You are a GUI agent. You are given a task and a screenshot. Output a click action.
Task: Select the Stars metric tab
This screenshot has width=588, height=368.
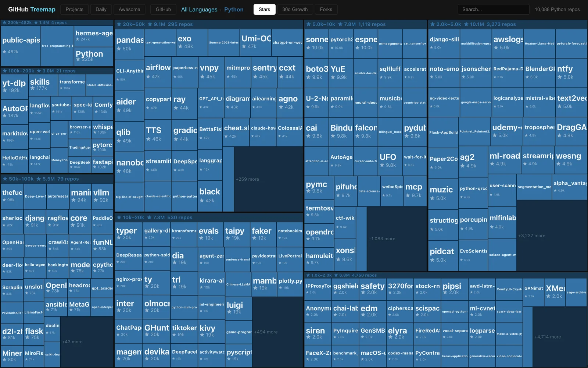pyautogui.click(x=264, y=9)
